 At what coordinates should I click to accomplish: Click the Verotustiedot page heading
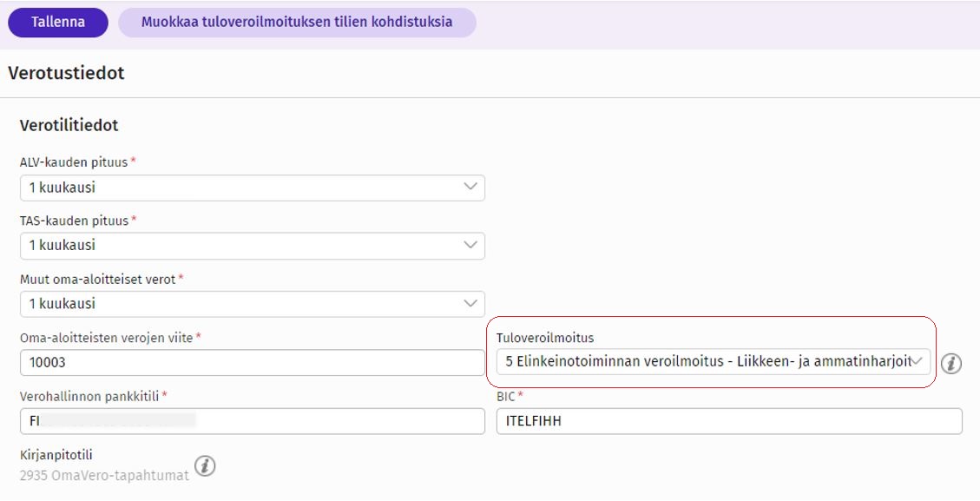(x=66, y=74)
